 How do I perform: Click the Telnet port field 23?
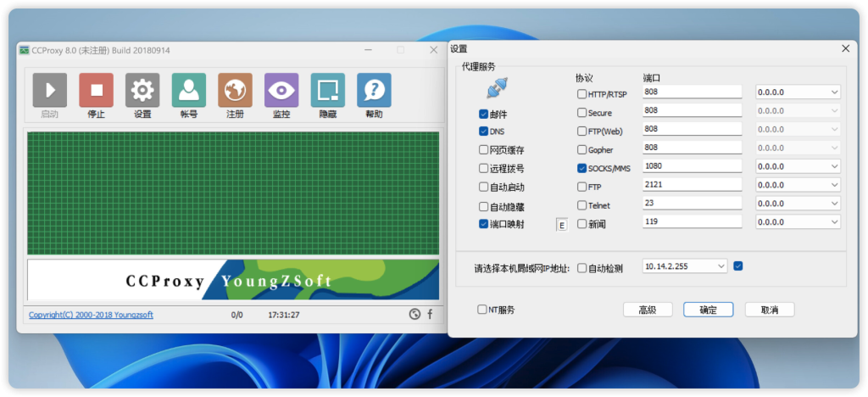point(693,203)
